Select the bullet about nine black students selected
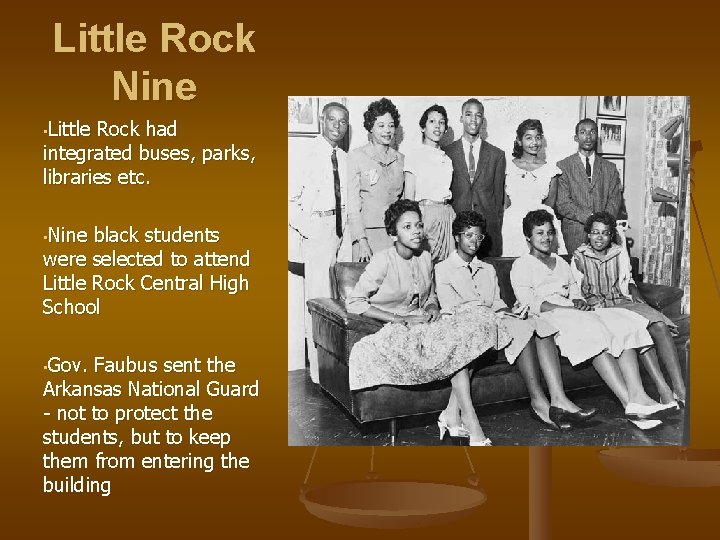This screenshot has width=720, height=540. coord(146,270)
